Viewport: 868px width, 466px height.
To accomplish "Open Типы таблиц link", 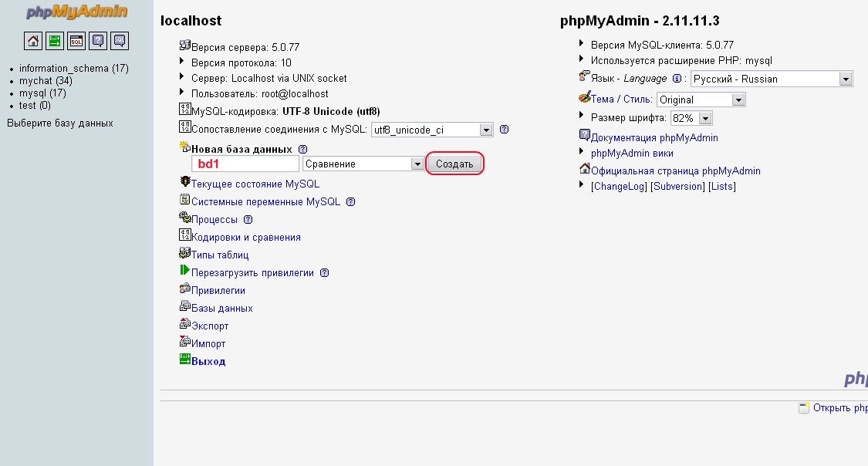I will tap(220, 255).
